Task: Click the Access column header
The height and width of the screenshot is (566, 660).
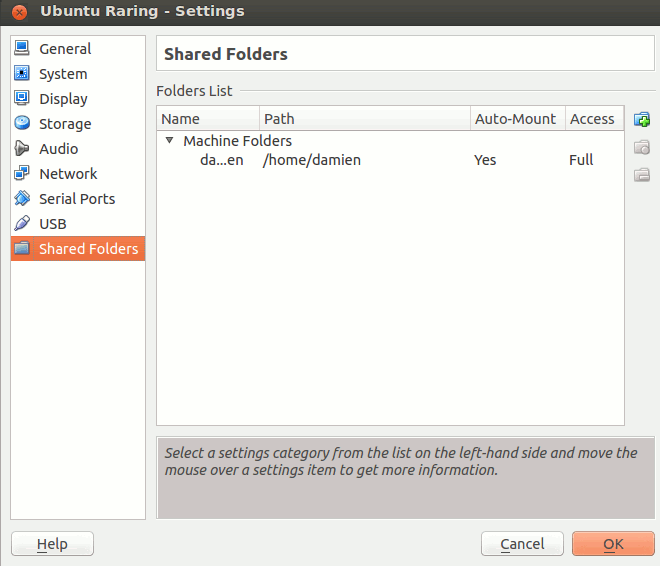Action: click(594, 119)
